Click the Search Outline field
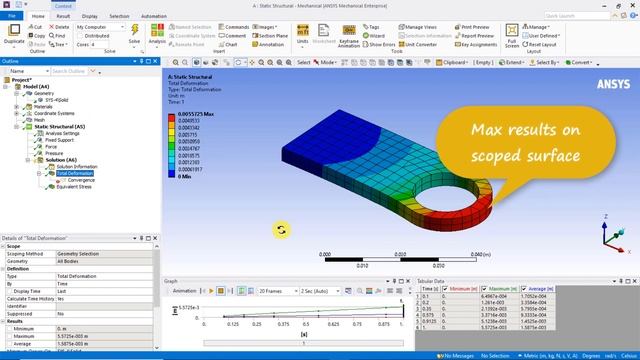 tap(69, 71)
